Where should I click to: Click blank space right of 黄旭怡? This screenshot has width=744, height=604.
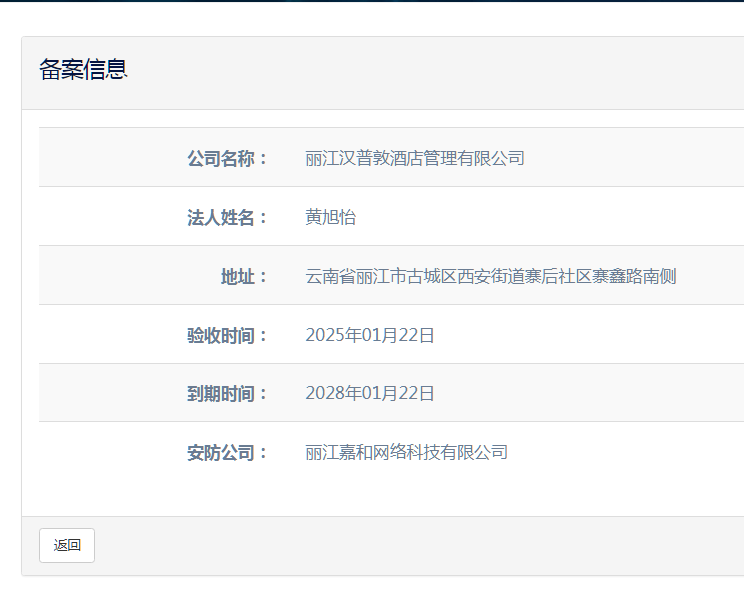[x=550, y=217]
